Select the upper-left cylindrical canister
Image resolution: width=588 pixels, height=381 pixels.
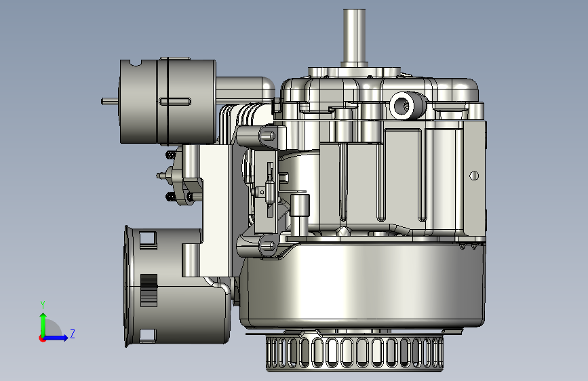pyautogui.click(x=168, y=101)
